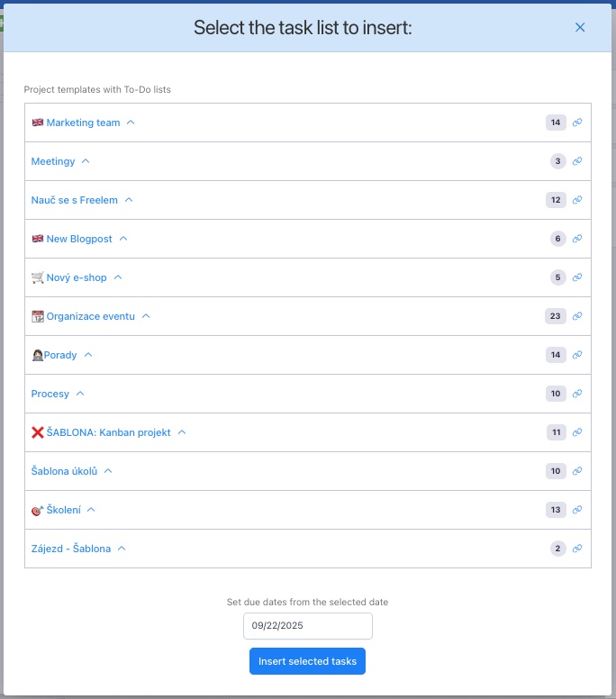
Task: Expand the Školení chevron
Action: coord(91,510)
